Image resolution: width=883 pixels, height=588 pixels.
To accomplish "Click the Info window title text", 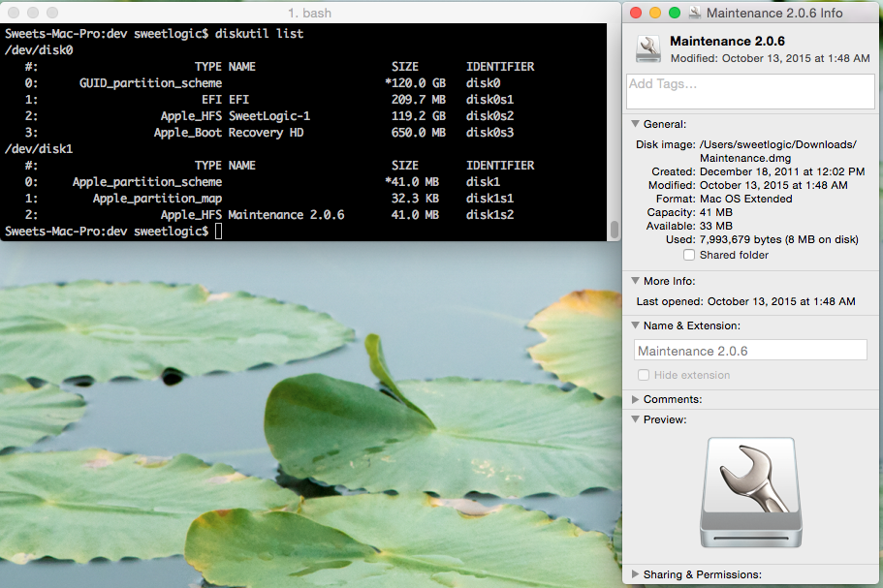I will (x=774, y=13).
